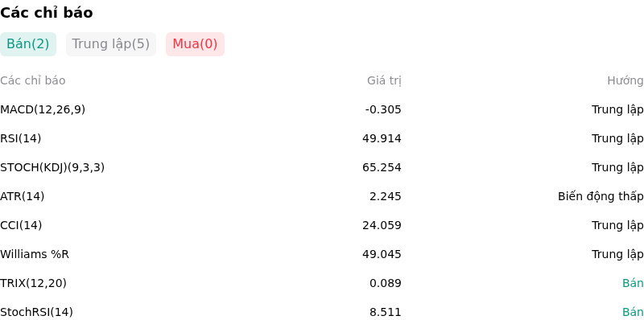Click the Hướng column header
Image resolution: width=644 pixels, height=320 pixels.
(625, 81)
